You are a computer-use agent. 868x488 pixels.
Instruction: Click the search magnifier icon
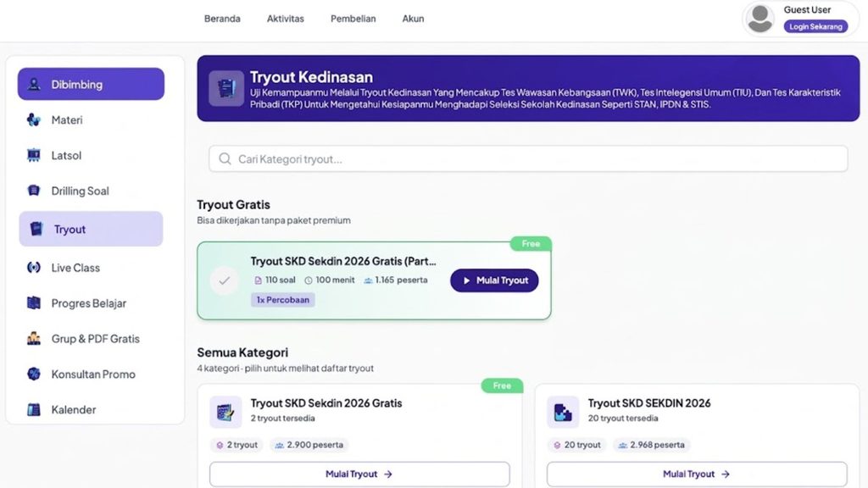[x=225, y=158]
